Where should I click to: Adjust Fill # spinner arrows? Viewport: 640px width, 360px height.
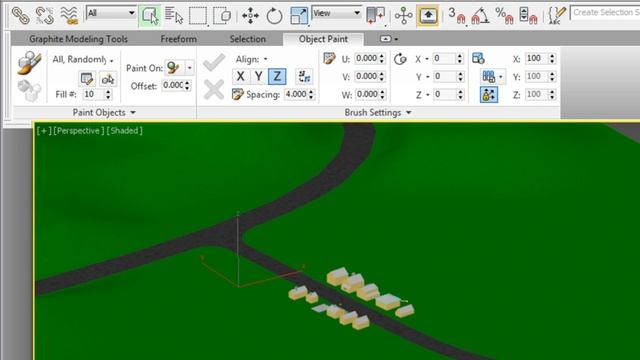[x=108, y=95]
